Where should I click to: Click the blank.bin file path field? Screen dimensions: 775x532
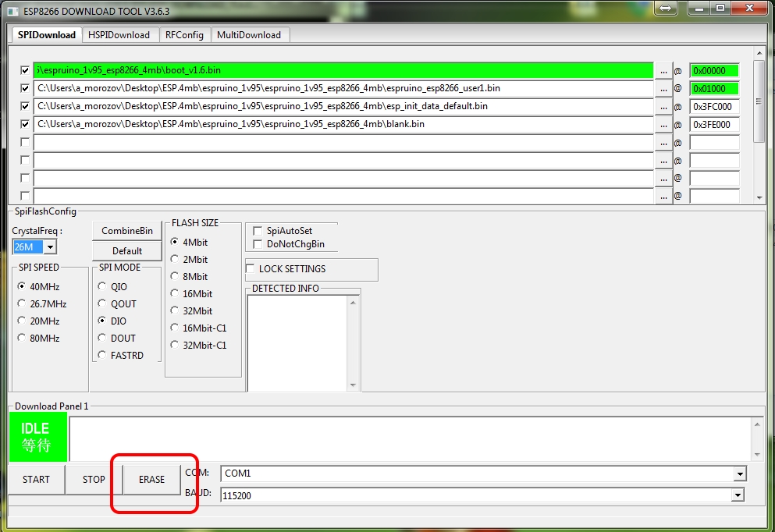tap(343, 124)
